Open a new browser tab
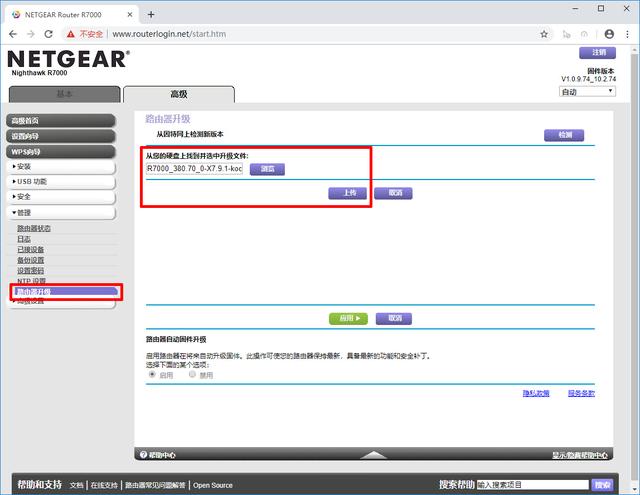The image size is (640, 495). coord(151,14)
